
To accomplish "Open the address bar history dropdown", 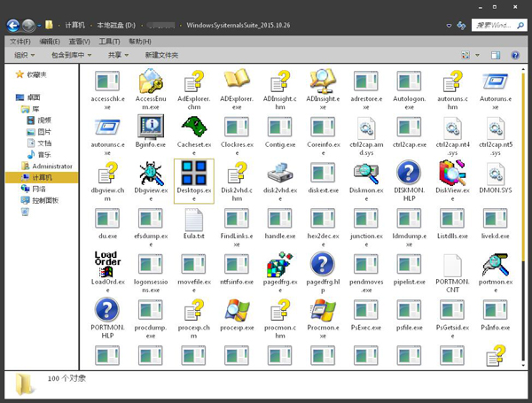I will [449, 26].
